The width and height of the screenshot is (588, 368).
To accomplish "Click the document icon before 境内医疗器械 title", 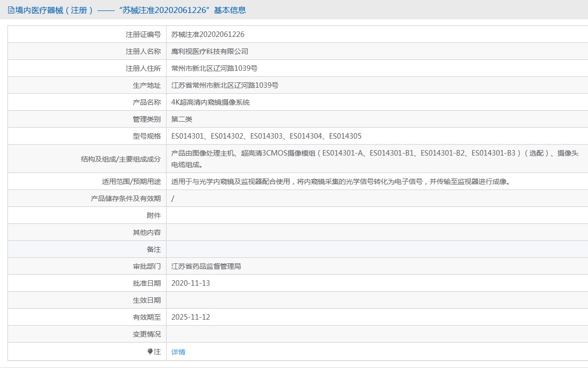I will (x=11, y=10).
